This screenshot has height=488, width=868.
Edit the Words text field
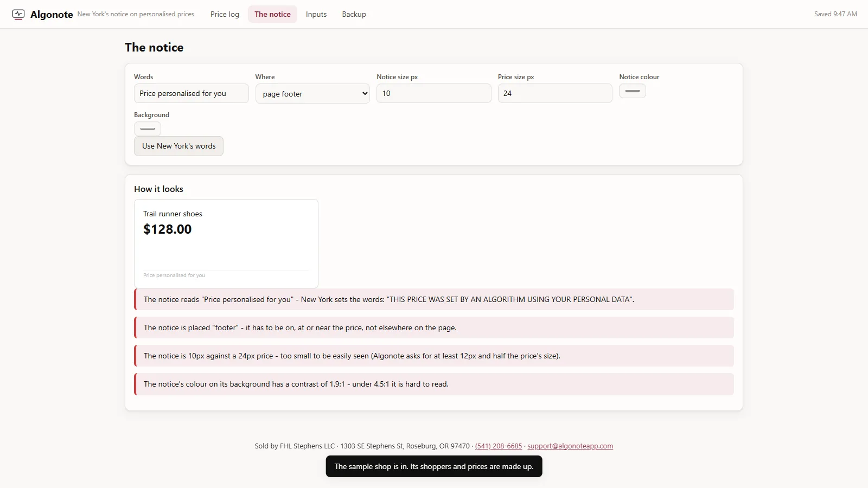(x=192, y=93)
